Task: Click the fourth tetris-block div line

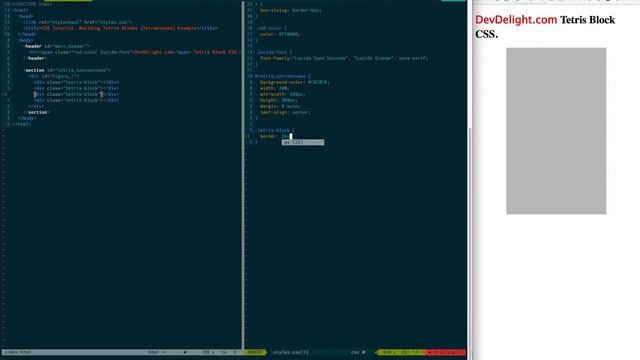Action: click(x=76, y=100)
